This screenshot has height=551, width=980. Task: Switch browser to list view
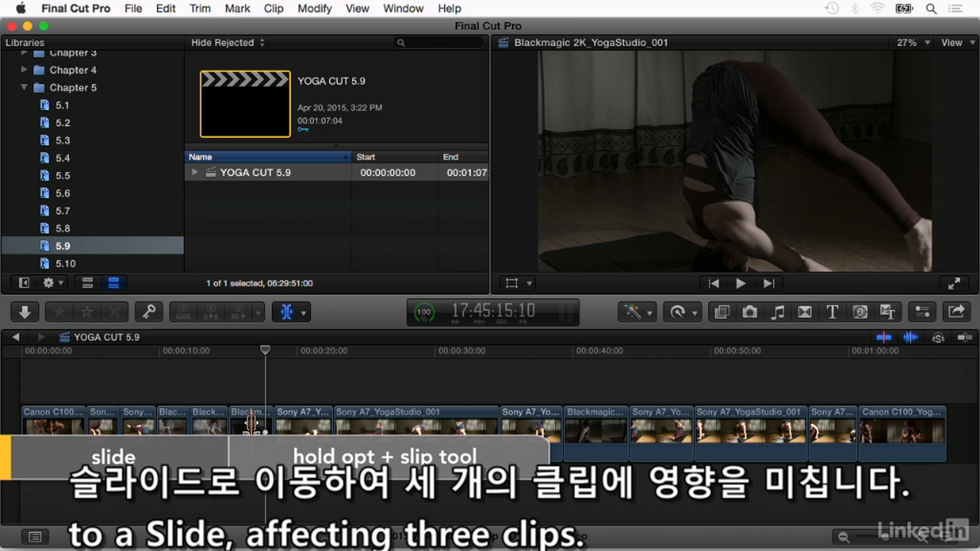113,283
